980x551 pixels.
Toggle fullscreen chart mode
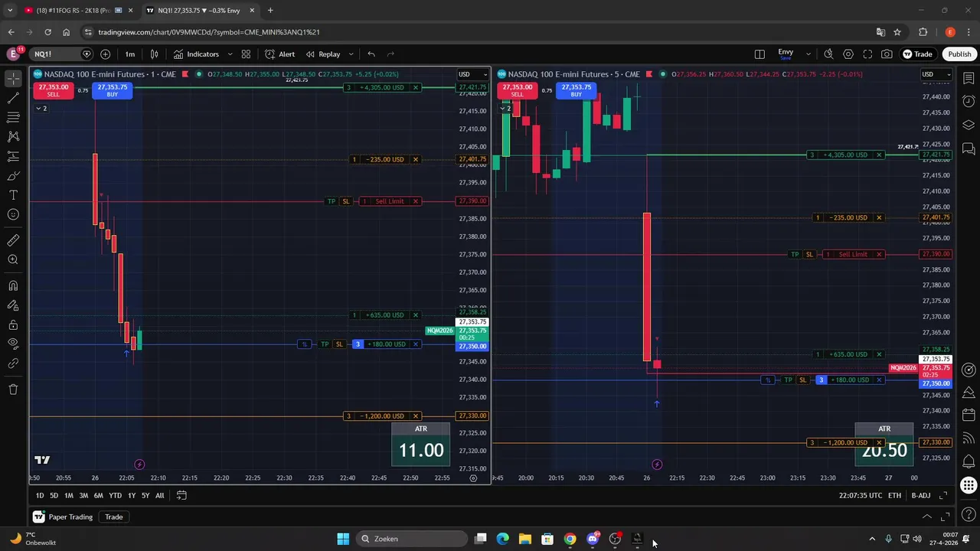pos(867,54)
